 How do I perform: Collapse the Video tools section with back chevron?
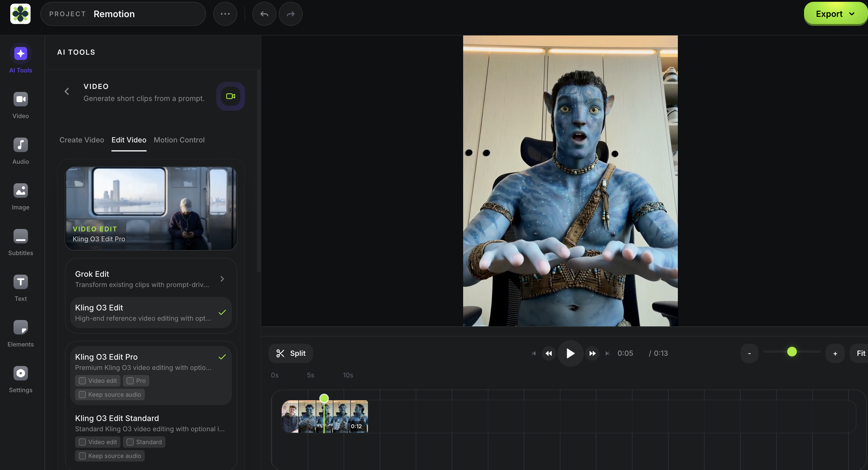(66, 91)
